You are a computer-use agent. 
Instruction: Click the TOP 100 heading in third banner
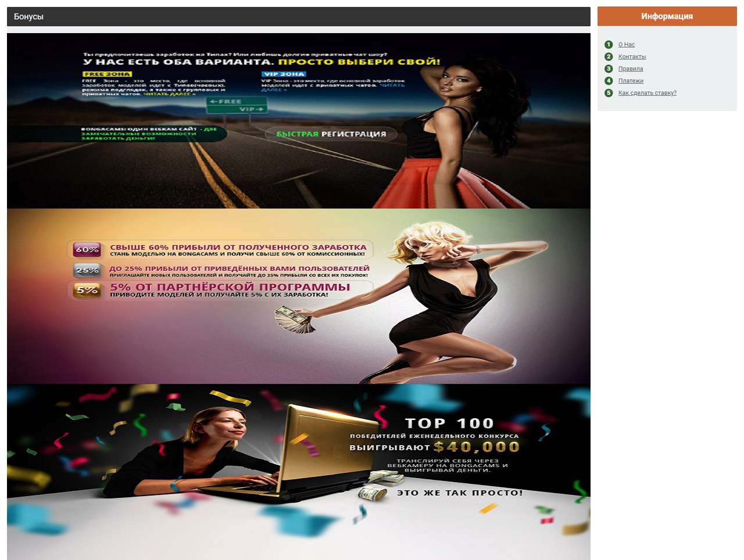pyautogui.click(x=449, y=423)
